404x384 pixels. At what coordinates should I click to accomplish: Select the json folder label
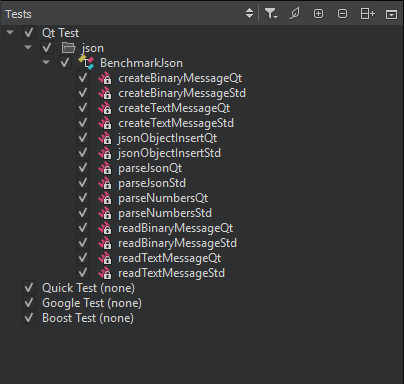click(x=93, y=48)
